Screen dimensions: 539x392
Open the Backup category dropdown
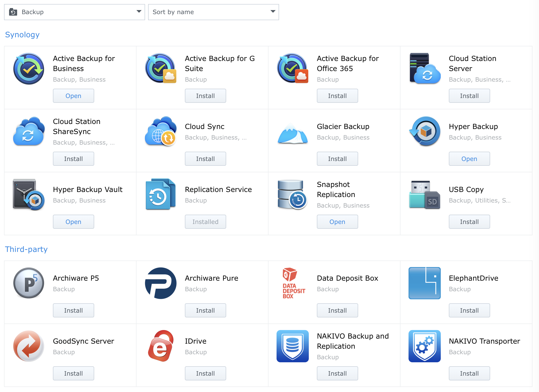pos(75,12)
